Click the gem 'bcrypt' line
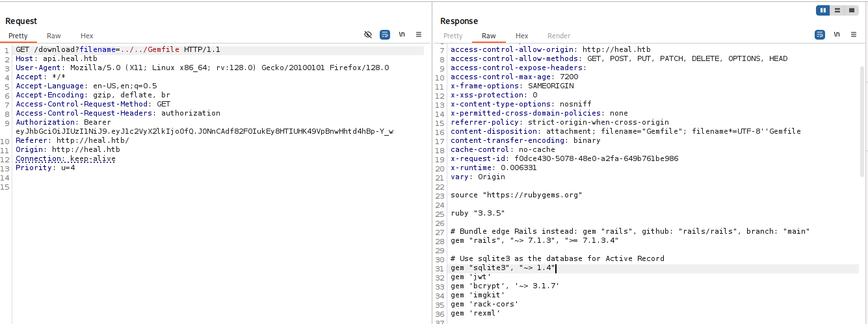Viewport: 868px width, 324px height. tap(505, 286)
